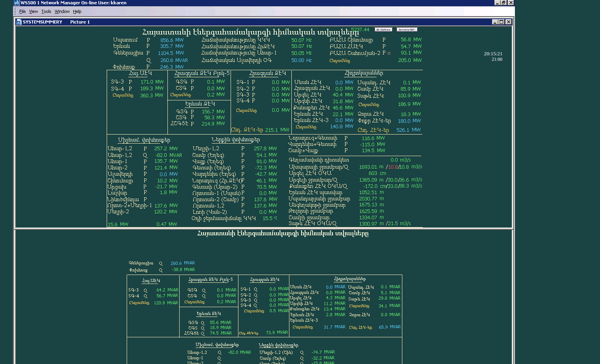Image resolution: width=600 pixels, height=364 pixels.
Task: Select the 5237.44 value at top
Action: click(360, 29)
